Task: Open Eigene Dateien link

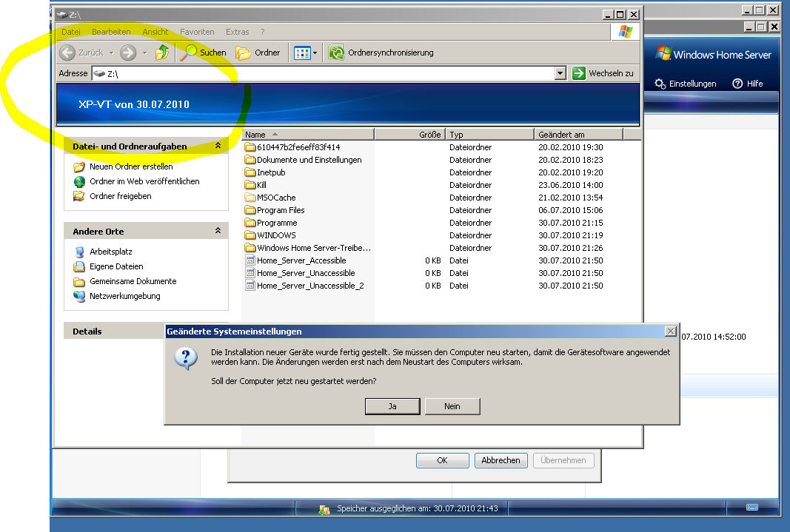Action: [x=116, y=266]
